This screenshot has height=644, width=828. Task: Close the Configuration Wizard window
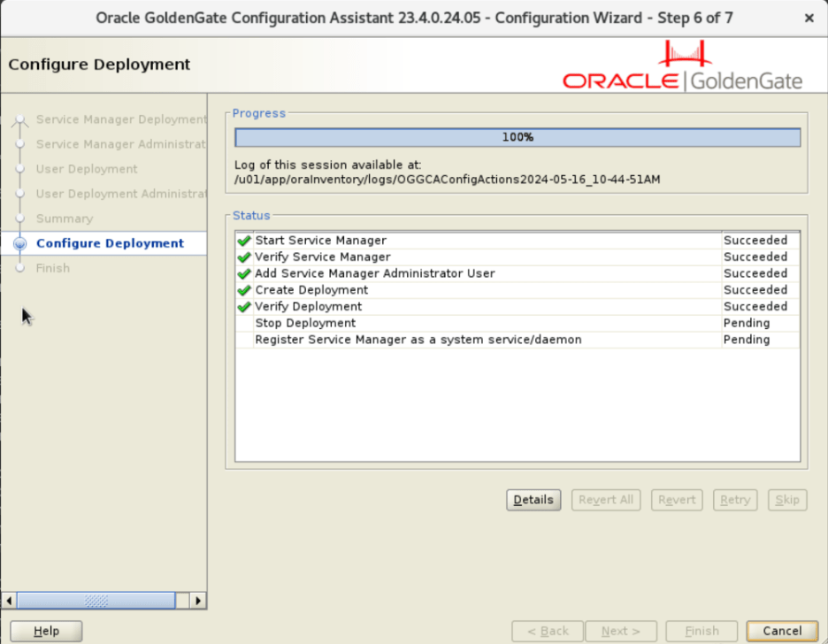point(809,18)
